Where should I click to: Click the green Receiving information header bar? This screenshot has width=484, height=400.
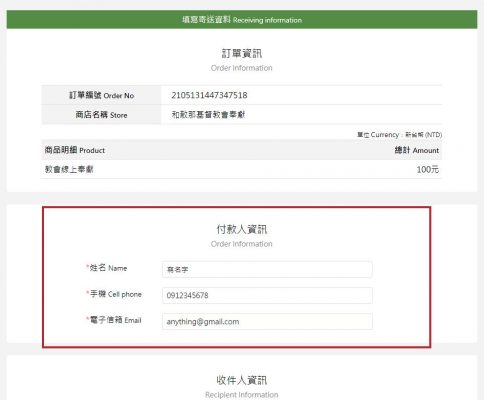242,19
